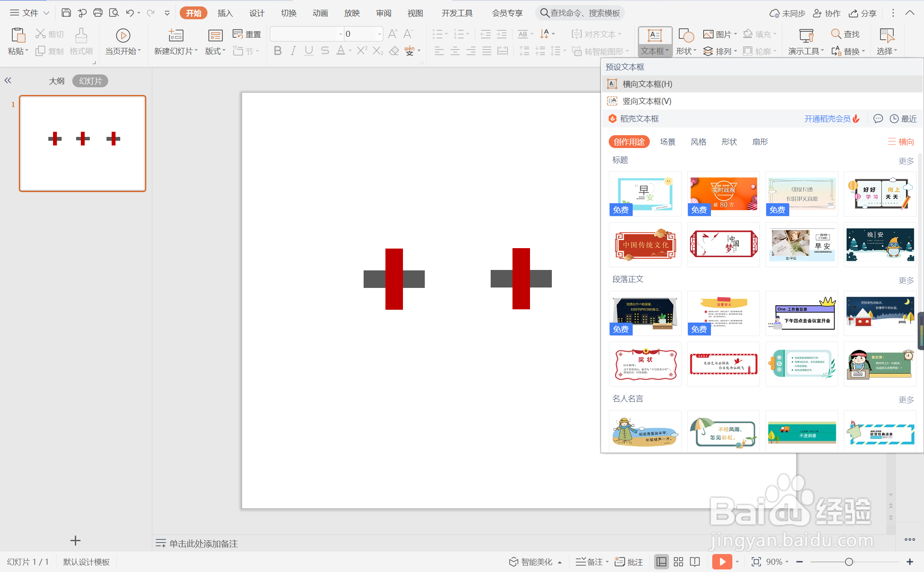This screenshot has width=924, height=572.
Task: Toggle Bold formatting
Action: (277, 51)
